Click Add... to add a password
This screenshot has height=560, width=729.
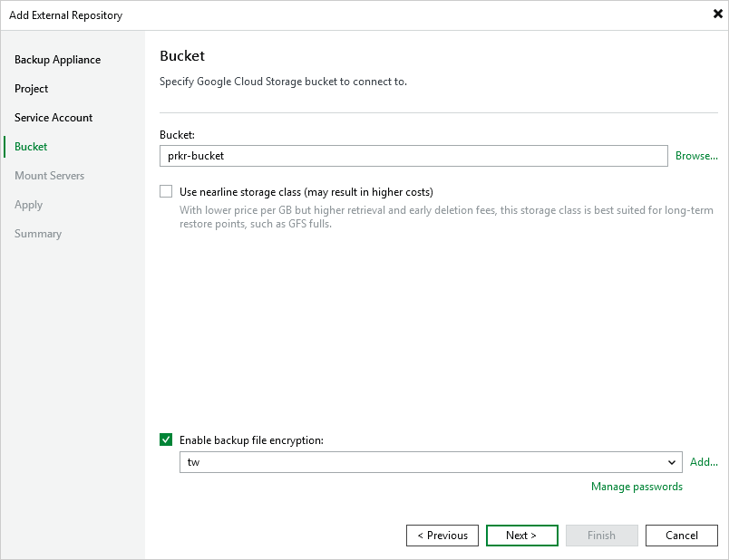[x=704, y=462]
